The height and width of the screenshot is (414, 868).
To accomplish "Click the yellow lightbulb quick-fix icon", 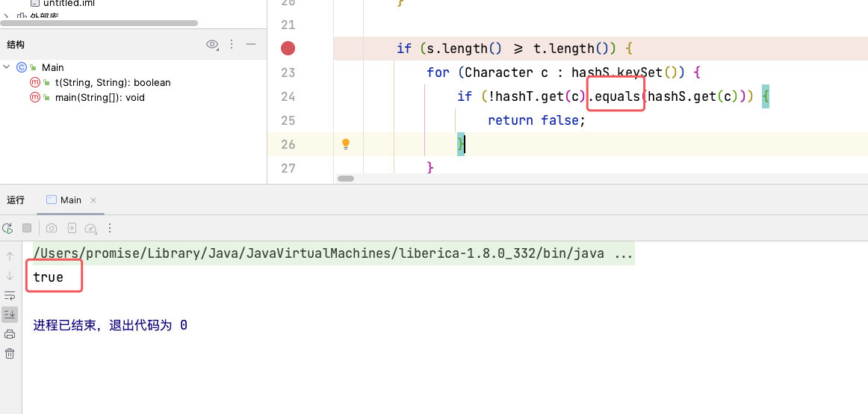I will pyautogui.click(x=345, y=144).
